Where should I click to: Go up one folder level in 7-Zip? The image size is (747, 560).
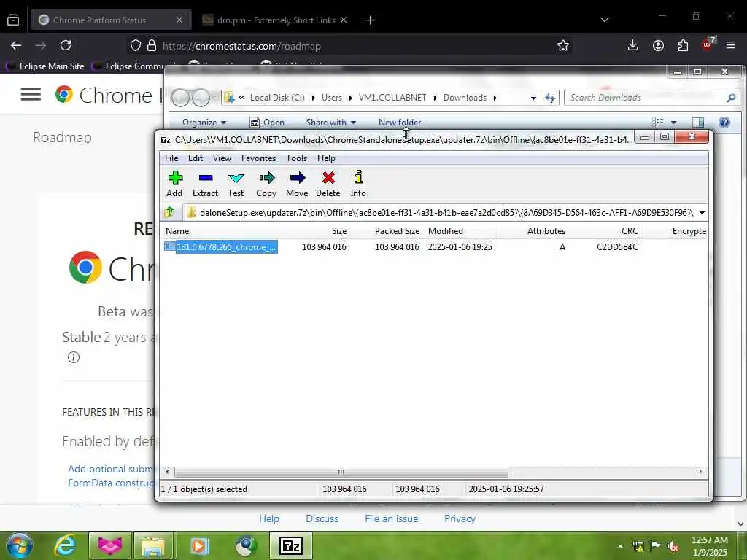[169, 212]
